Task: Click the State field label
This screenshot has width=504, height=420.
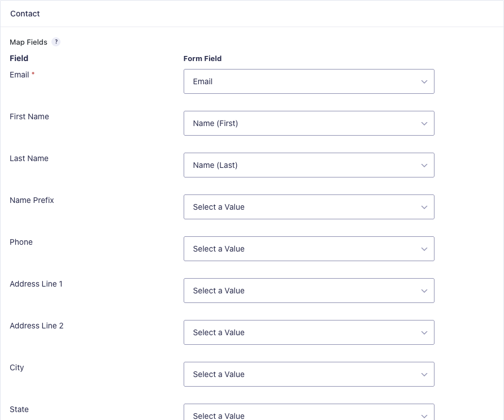Action: point(19,409)
